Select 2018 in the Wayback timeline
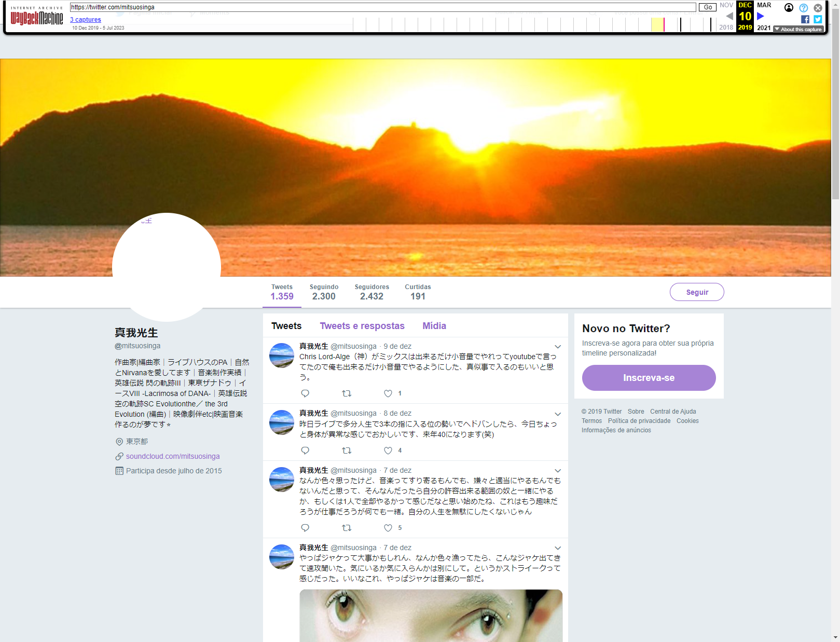This screenshot has height=642, width=840. click(726, 28)
